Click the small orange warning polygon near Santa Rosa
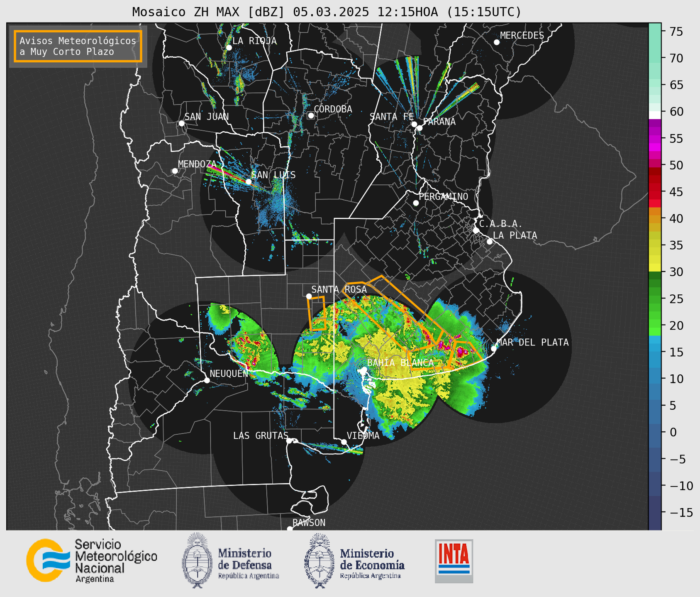The height and width of the screenshot is (597, 700). coord(317,313)
